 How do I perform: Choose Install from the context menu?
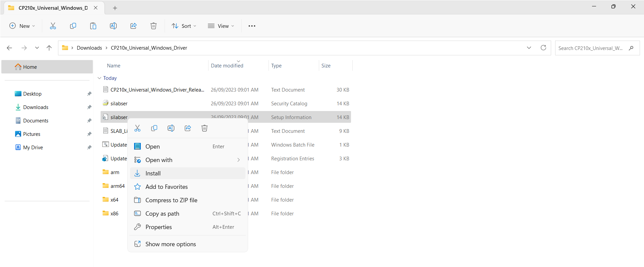tap(153, 173)
